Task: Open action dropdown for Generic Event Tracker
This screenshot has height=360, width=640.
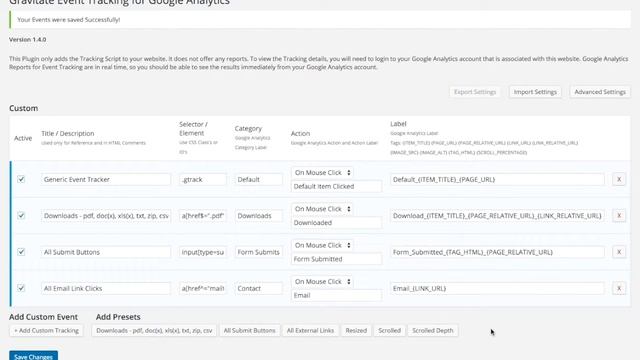Action: 322,173
